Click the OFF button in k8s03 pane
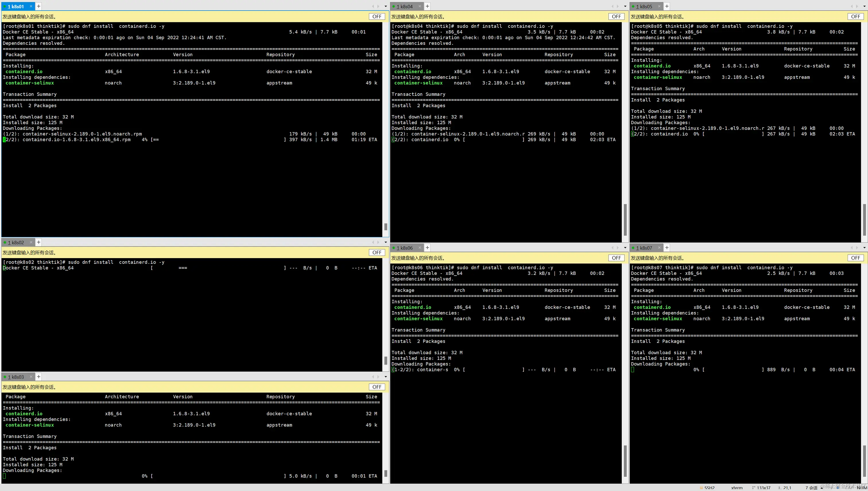 [x=377, y=387]
